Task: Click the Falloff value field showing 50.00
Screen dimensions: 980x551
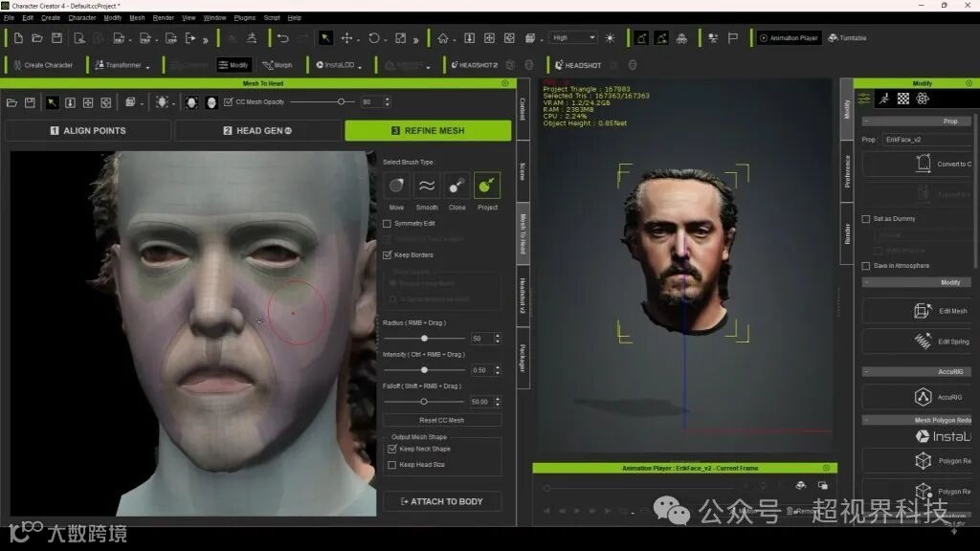Action: pos(482,402)
